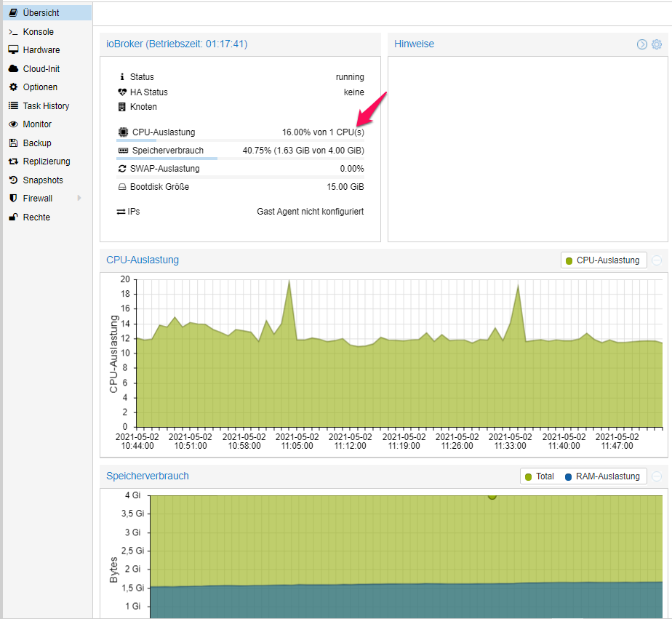Screen dimensions: 672x619
Task: Click the Hinweise panel heading
Action: 414,44
